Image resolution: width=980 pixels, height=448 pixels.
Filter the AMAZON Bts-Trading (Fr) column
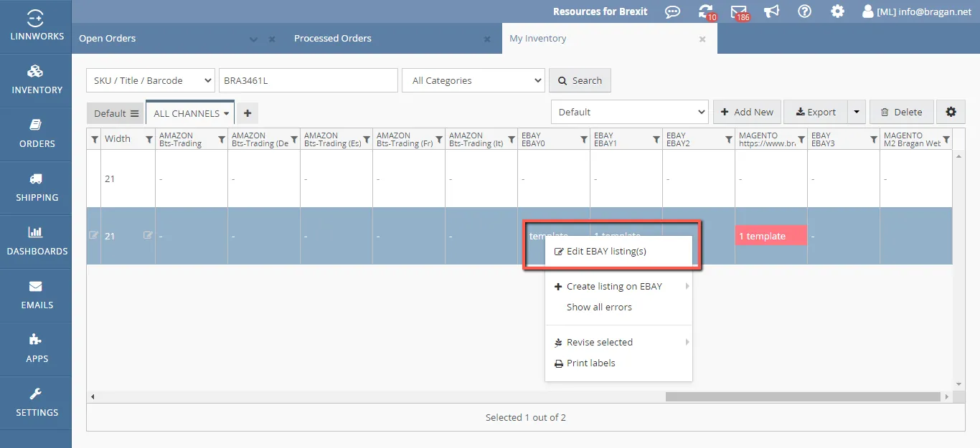(439, 139)
